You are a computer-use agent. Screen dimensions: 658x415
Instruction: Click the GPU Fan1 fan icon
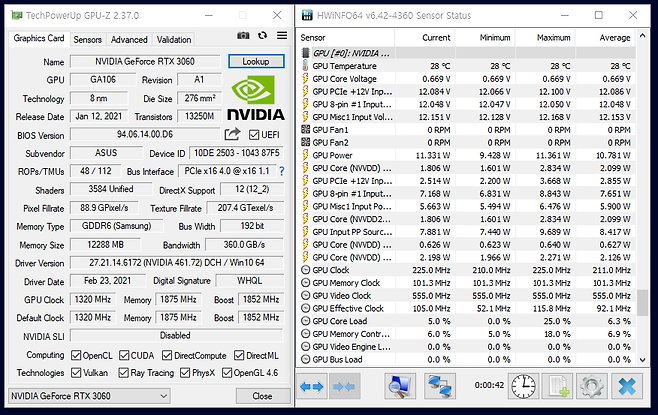[x=306, y=130]
